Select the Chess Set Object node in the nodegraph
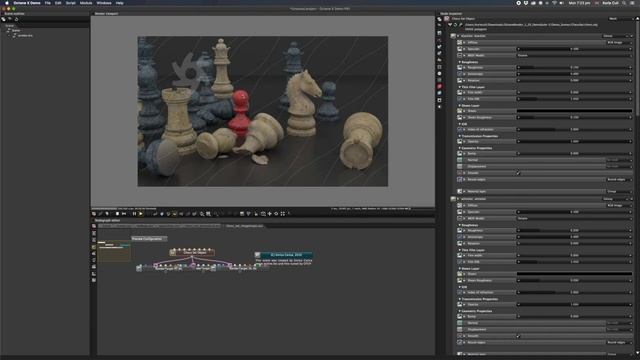This screenshot has height=360, width=640. point(192,253)
